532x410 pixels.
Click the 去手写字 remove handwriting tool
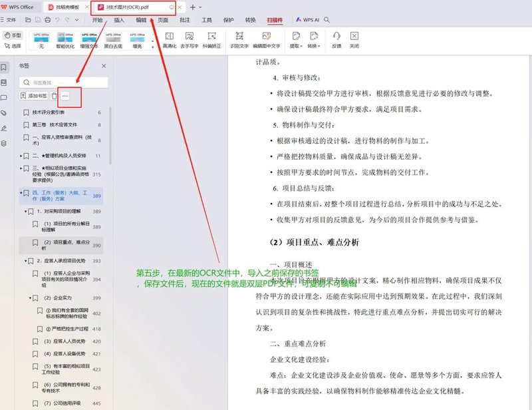[x=190, y=40]
